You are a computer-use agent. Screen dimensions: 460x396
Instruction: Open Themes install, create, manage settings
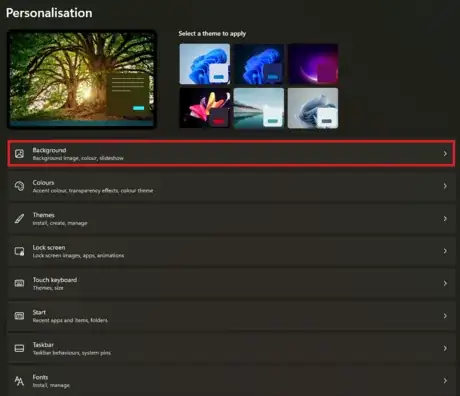pos(232,219)
